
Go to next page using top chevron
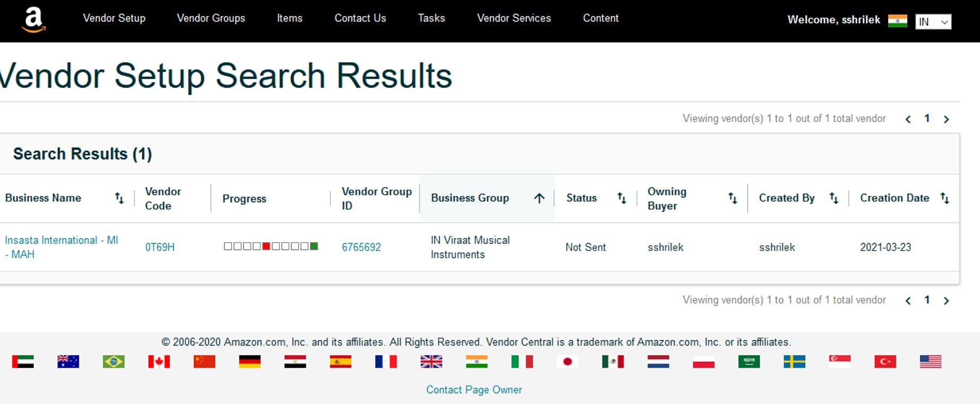(x=946, y=119)
